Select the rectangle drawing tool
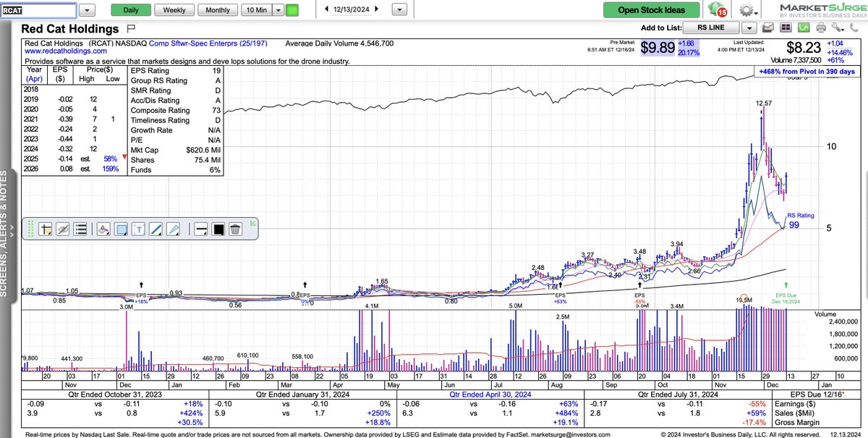The height and width of the screenshot is (438, 868). (121, 229)
